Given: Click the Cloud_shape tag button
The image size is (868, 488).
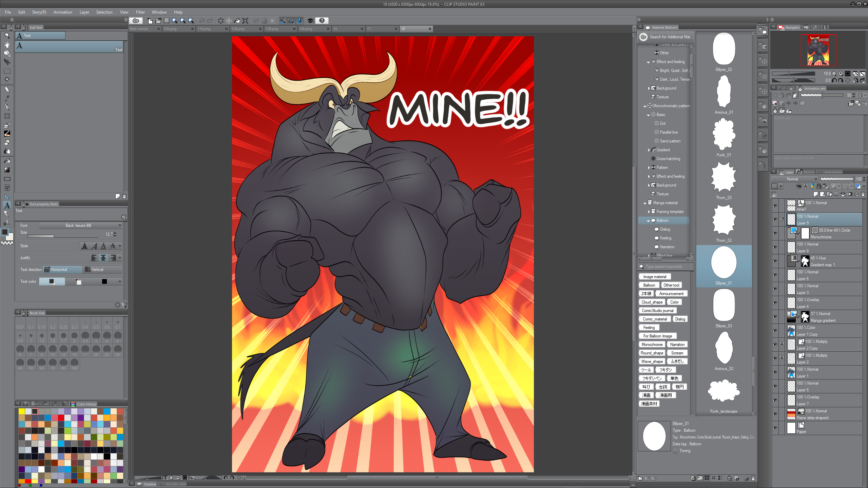Looking at the screenshot, I should tap(652, 302).
